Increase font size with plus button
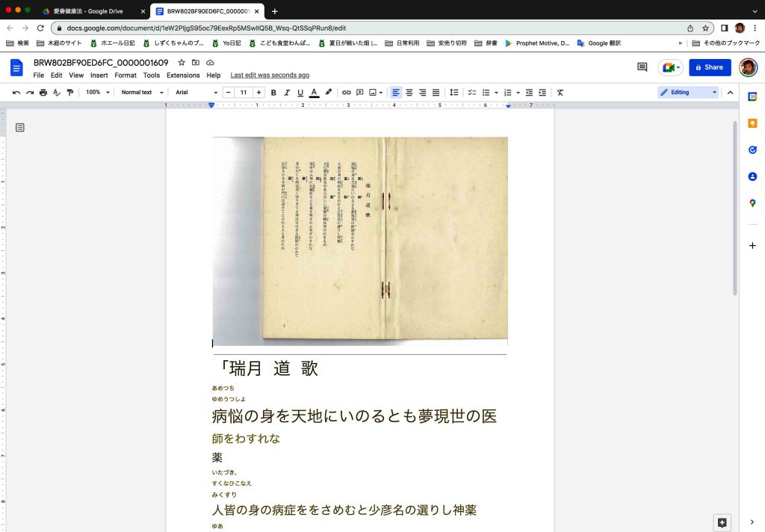This screenshot has width=765, height=532. [x=258, y=92]
